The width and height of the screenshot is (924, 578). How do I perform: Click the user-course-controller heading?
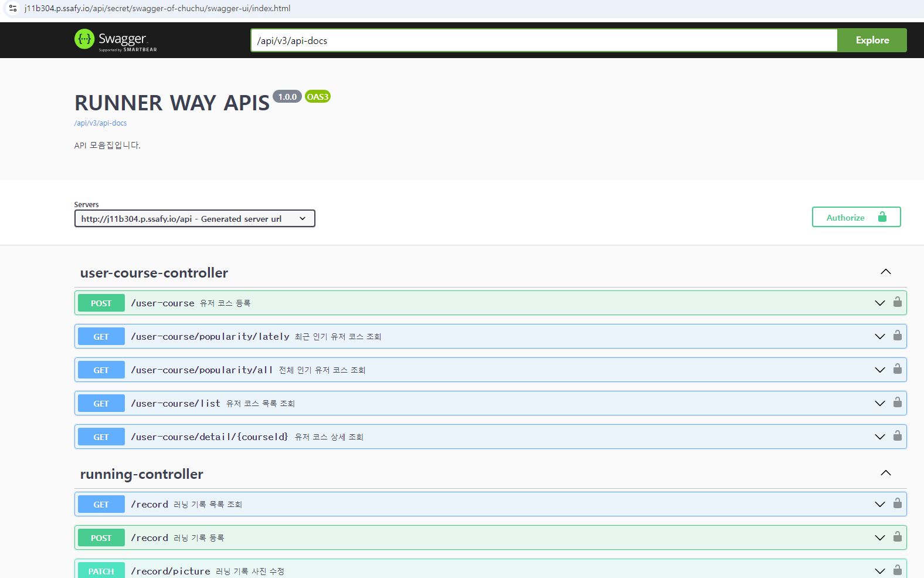154,273
